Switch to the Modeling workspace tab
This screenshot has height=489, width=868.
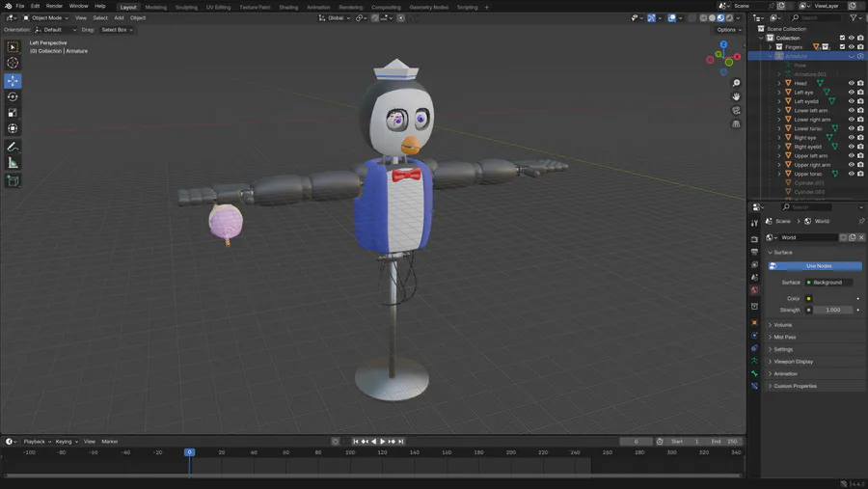point(155,7)
